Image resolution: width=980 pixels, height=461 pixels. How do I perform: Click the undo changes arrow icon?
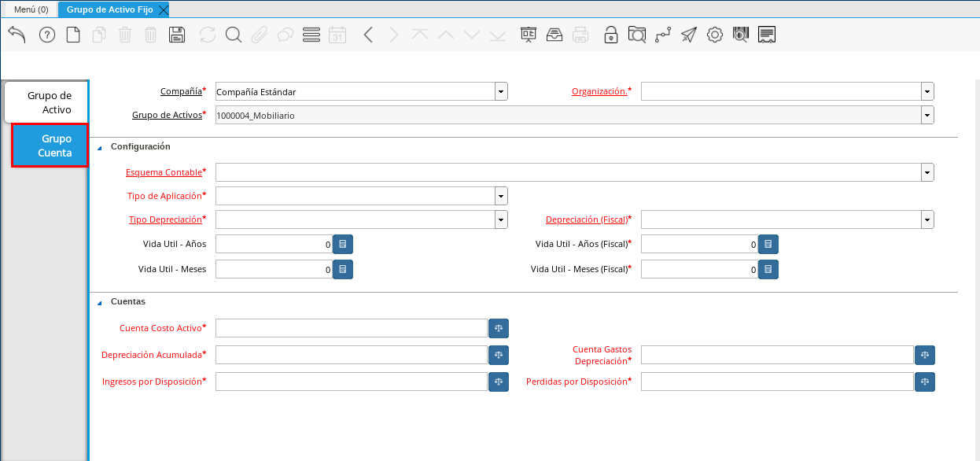(x=17, y=35)
